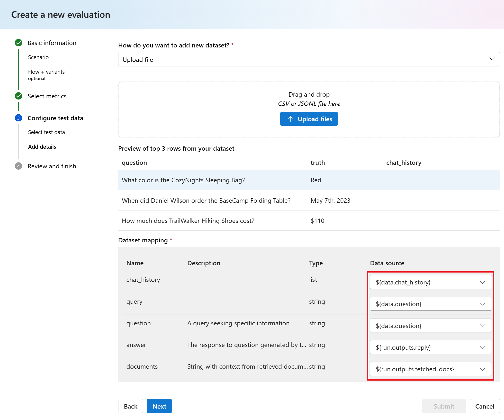Open the chat_history data source dropdown

[x=430, y=282]
